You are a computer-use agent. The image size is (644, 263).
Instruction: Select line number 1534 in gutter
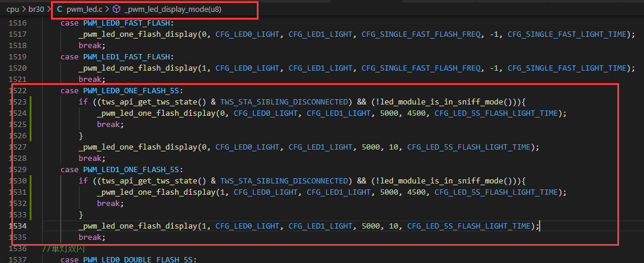[17, 226]
